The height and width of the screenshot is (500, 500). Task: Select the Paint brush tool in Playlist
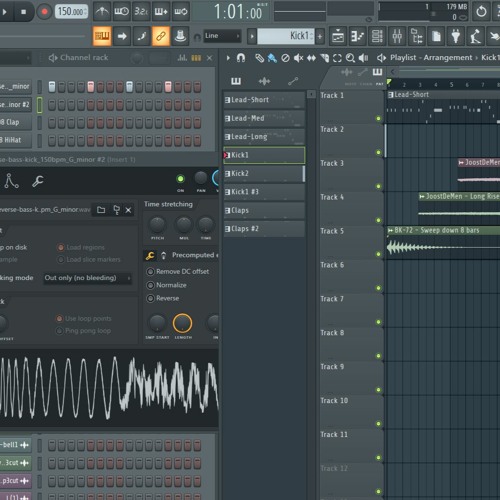point(272,58)
